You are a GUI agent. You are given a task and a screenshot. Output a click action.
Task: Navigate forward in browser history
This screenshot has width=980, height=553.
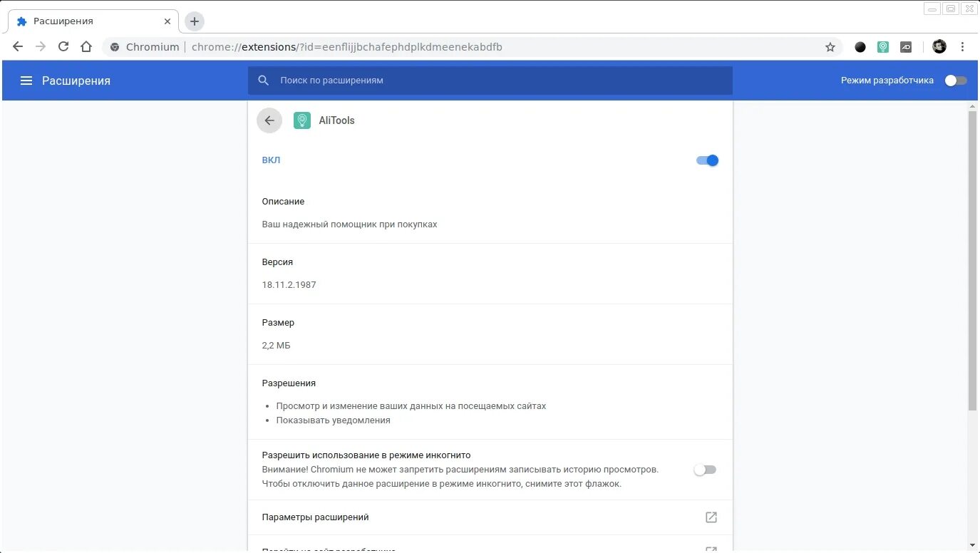point(41,46)
